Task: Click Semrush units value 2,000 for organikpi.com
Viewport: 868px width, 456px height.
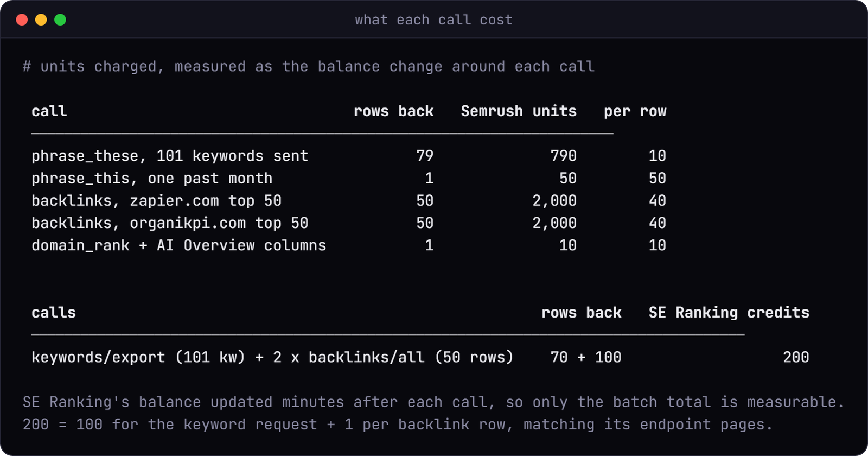Action: click(x=554, y=223)
